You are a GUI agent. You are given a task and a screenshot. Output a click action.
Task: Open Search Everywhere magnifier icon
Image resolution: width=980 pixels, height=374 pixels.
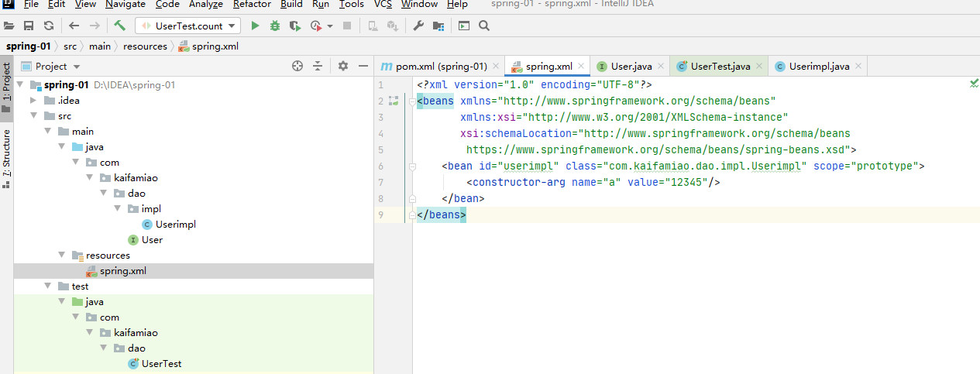[x=483, y=26]
